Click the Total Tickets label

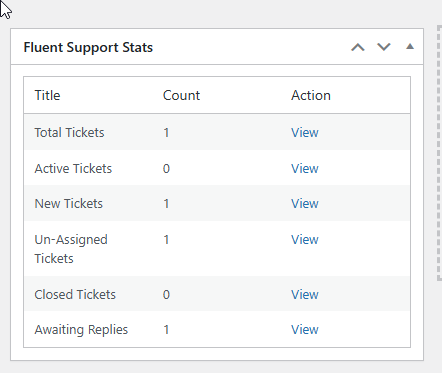tap(69, 133)
